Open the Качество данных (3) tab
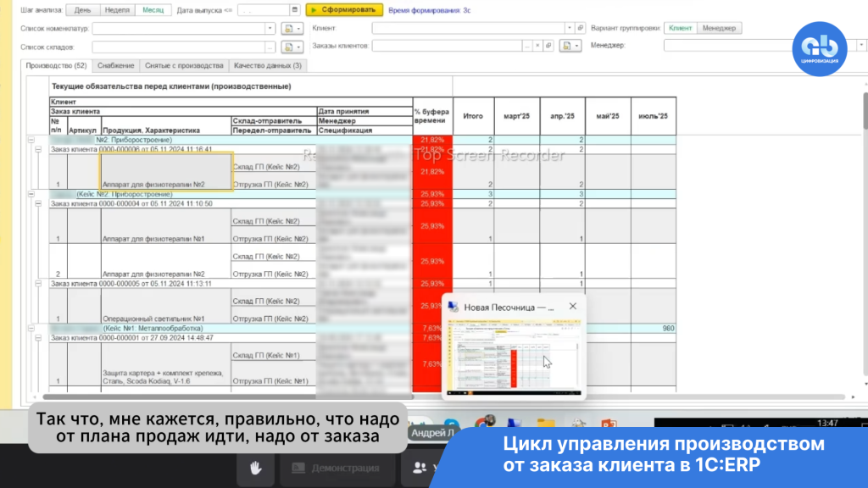Image resolution: width=868 pixels, height=488 pixels. [x=267, y=65]
